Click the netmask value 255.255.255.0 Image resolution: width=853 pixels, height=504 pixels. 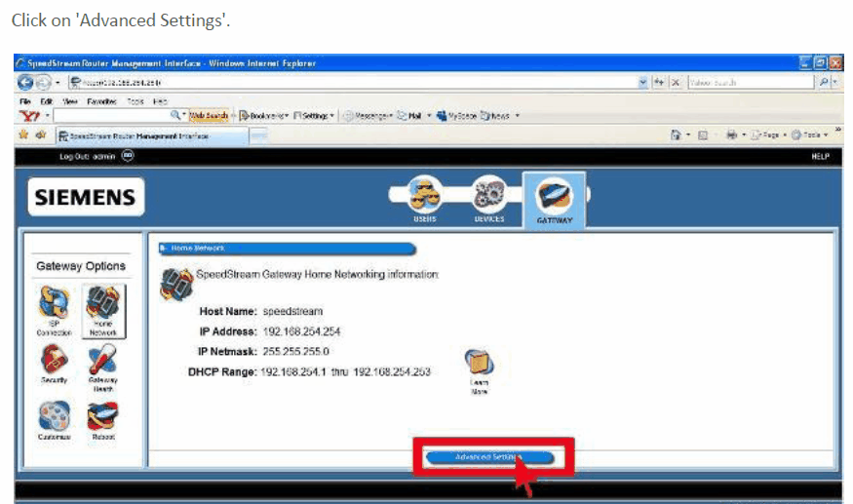295,352
